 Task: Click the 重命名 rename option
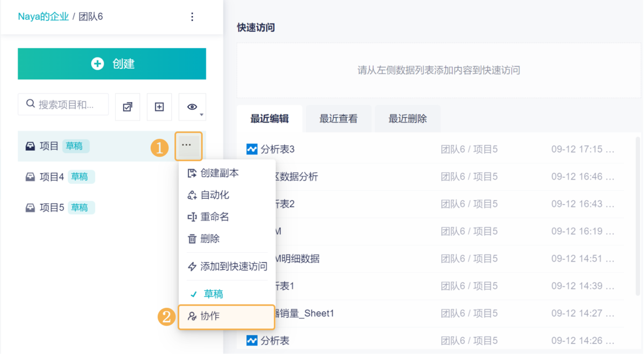[215, 217]
